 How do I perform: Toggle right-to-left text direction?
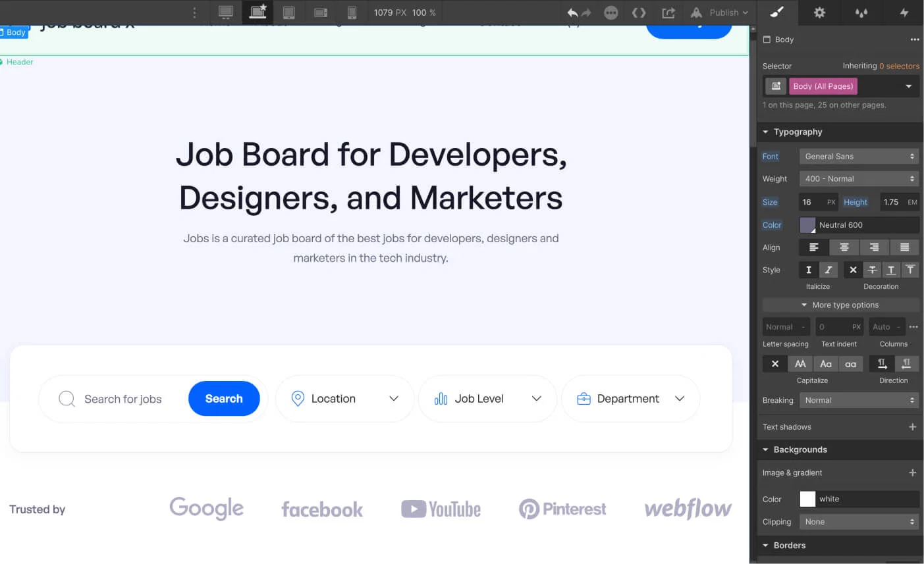[906, 363]
